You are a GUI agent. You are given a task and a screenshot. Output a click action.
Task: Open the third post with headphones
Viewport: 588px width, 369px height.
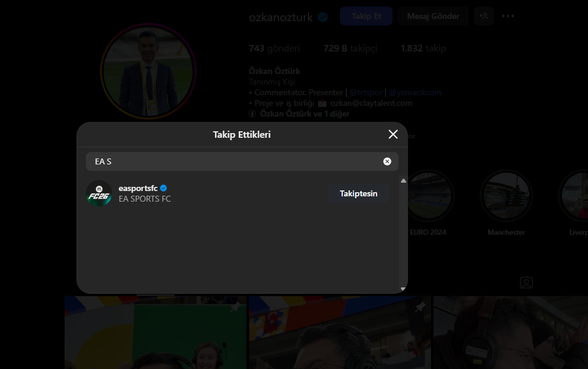(511, 333)
